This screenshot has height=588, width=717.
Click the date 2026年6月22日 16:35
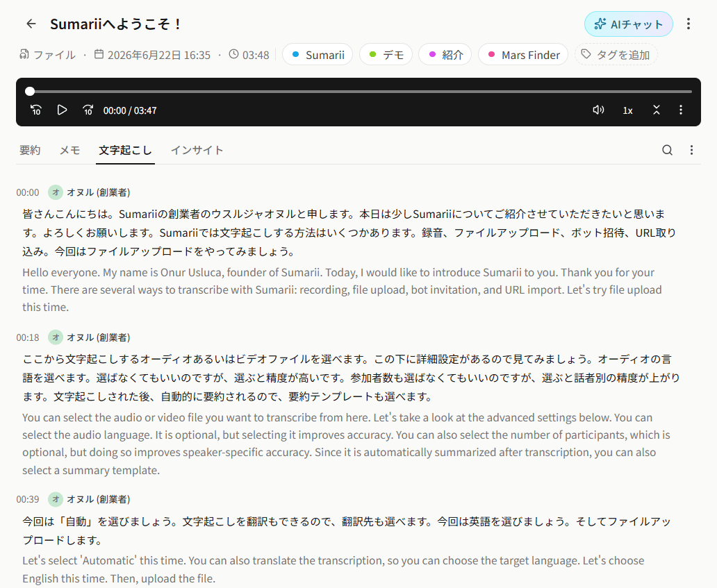click(x=152, y=56)
